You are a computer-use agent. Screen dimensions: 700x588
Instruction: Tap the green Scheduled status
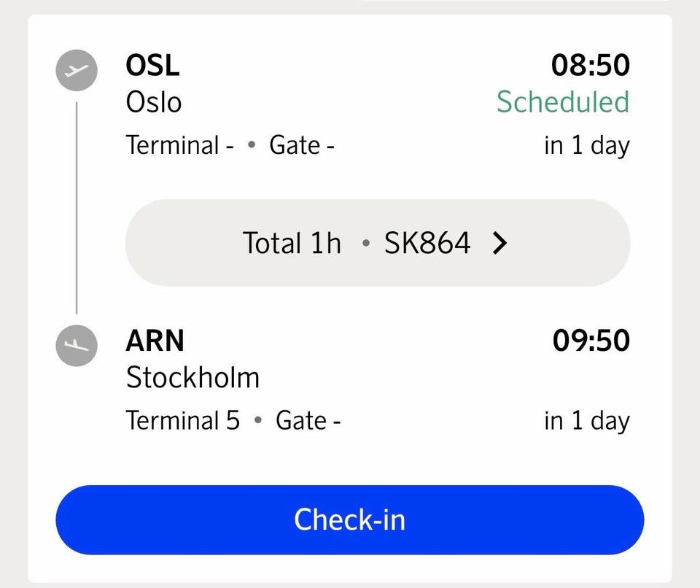click(563, 102)
